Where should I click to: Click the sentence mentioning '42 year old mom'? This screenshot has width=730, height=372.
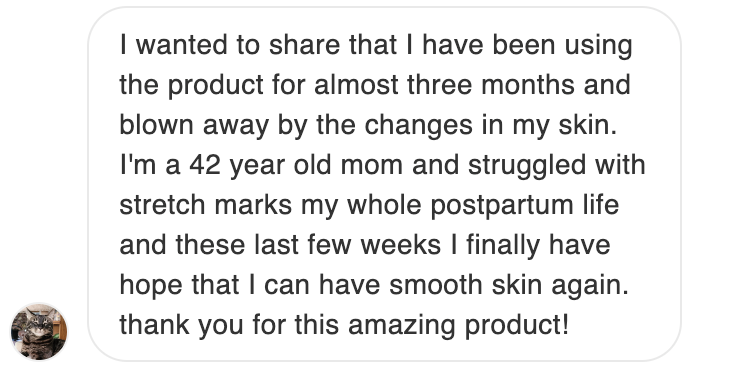coord(382,166)
